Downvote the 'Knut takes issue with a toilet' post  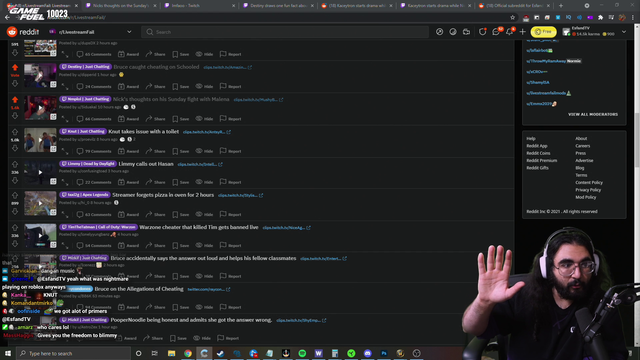click(x=15, y=148)
